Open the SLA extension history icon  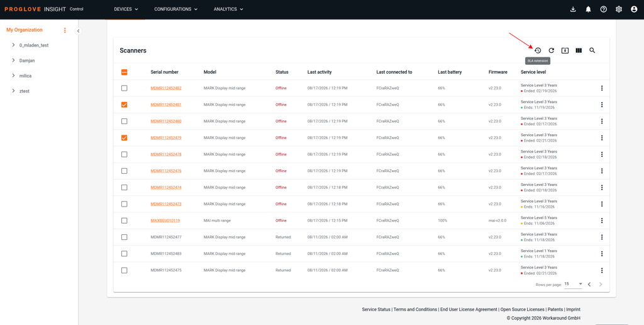(x=538, y=50)
